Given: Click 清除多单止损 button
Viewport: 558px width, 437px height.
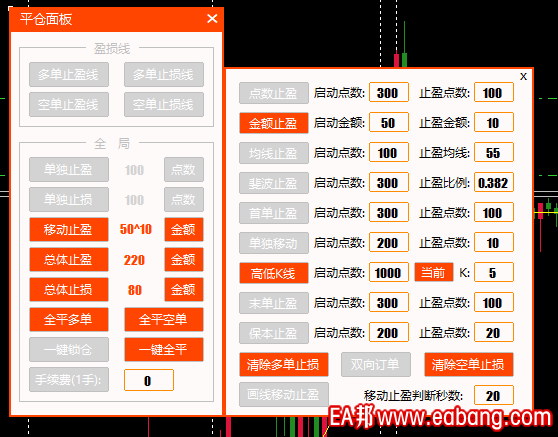Looking at the screenshot, I should [284, 364].
